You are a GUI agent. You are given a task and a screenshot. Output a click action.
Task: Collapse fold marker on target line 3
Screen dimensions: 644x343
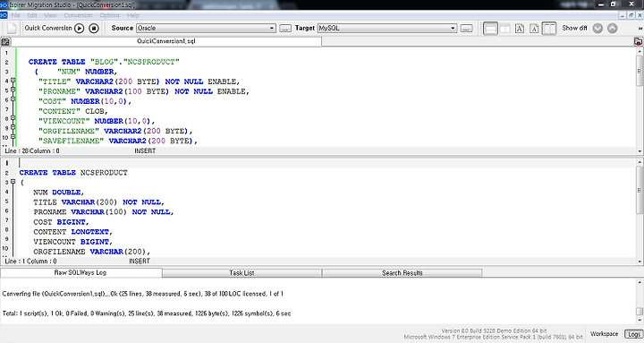point(13,182)
